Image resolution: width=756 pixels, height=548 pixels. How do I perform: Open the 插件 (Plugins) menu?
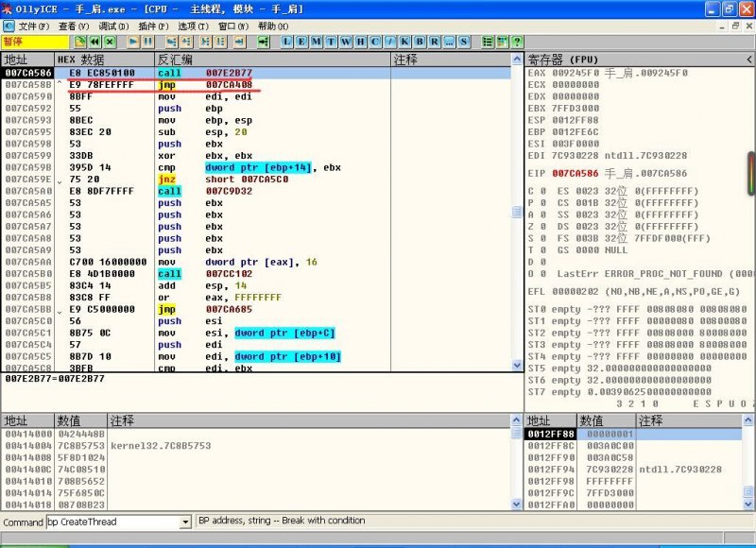tap(153, 26)
